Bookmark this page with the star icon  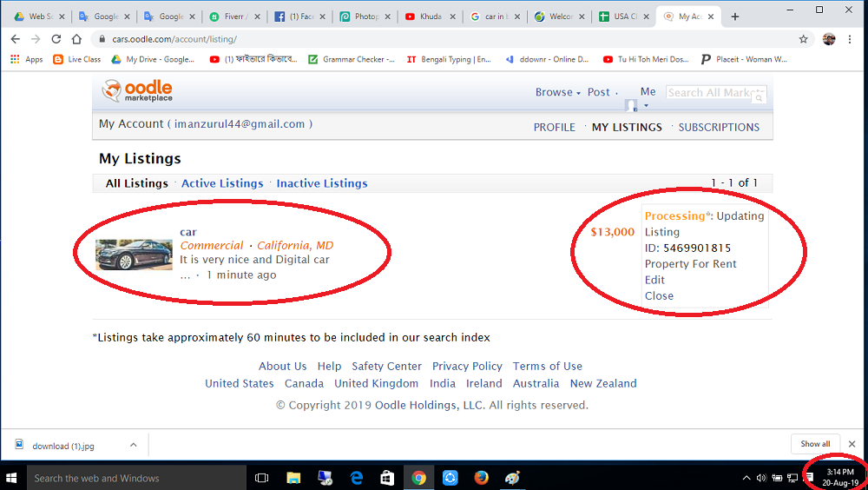tap(803, 39)
